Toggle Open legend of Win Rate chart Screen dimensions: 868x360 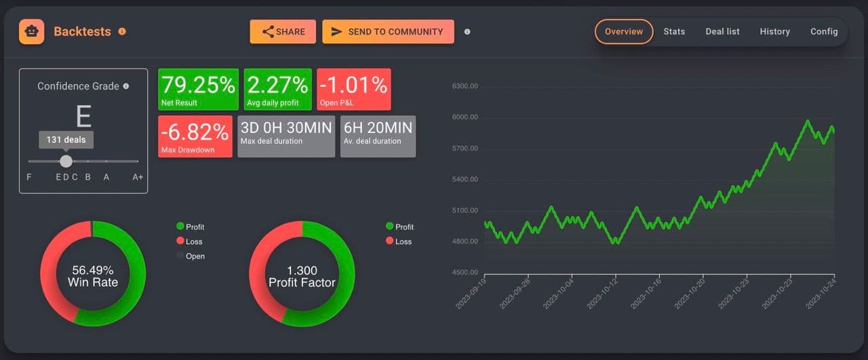[190, 256]
